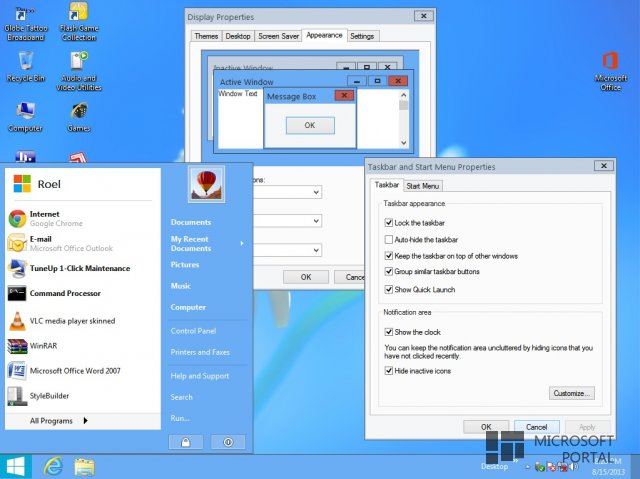Click Search in the Start menu
This screenshot has height=479, width=640.
pos(181,397)
